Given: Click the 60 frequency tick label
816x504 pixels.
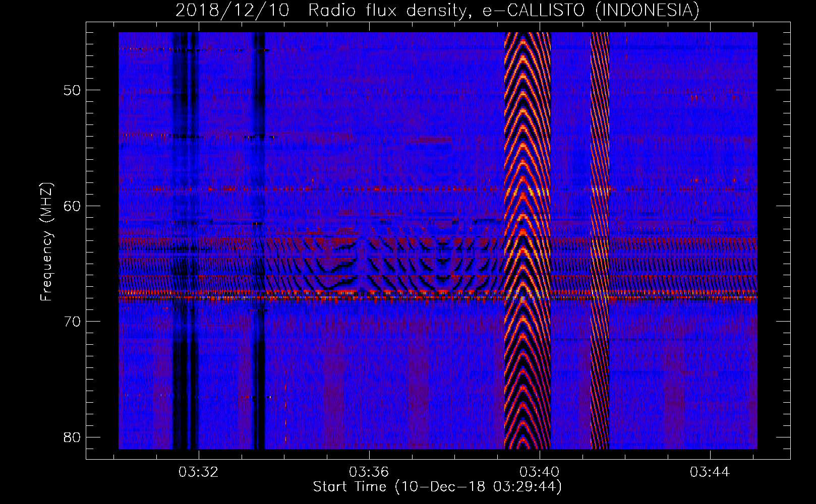Looking at the screenshot, I should click(73, 206).
